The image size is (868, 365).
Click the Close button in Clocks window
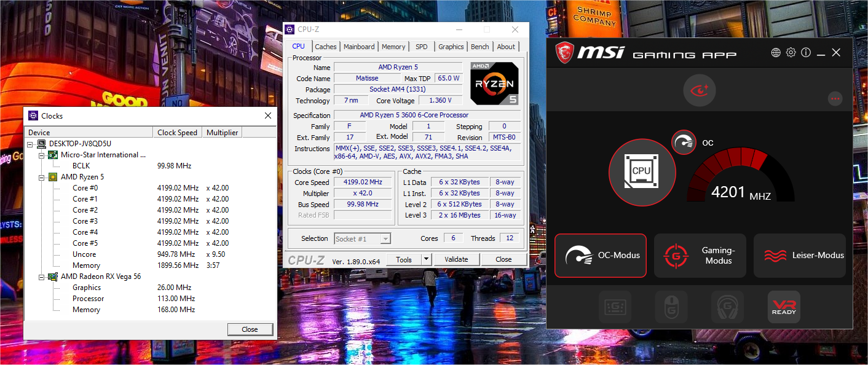pyautogui.click(x=250, y=329)
